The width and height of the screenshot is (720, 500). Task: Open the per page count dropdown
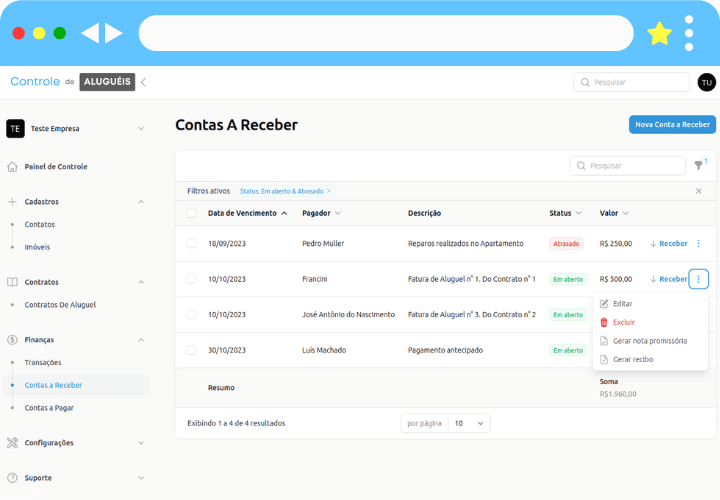click(x=469, y=423)
